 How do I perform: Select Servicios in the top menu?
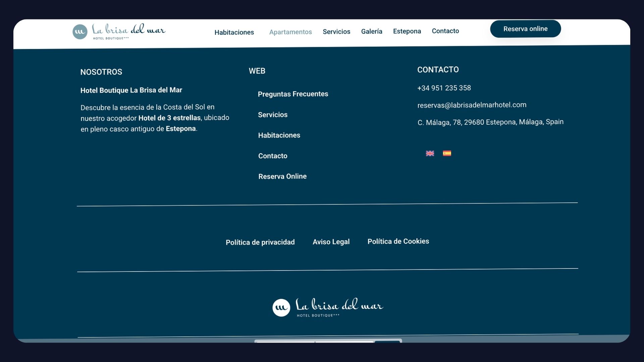click(x=336, y=32)
